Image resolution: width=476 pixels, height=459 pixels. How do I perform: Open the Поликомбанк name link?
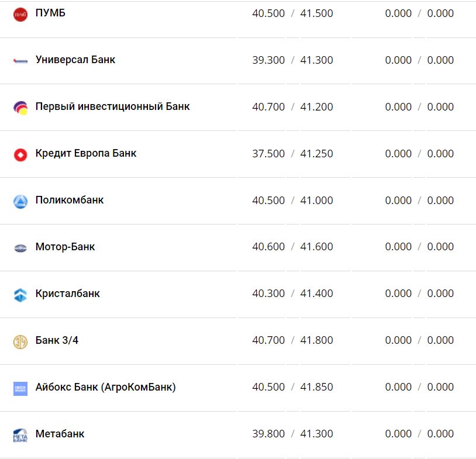[70, 200]
